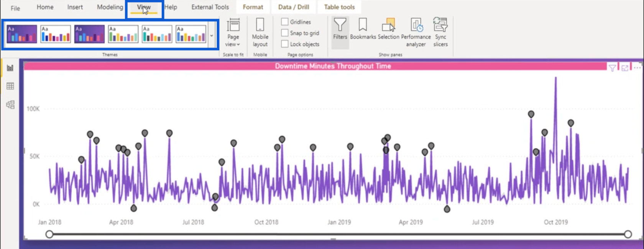Expand the Themes gallery dropdown

[212, 36]
